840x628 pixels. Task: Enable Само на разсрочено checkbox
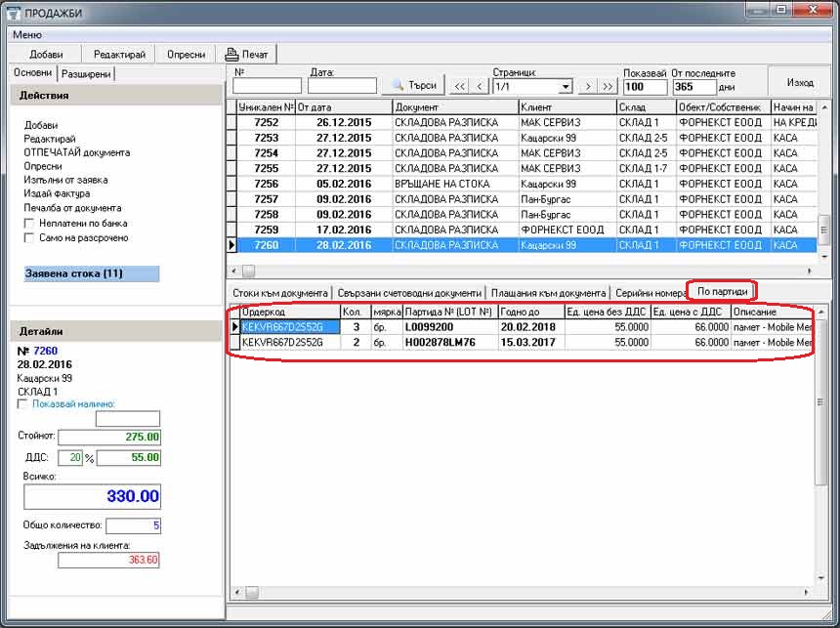[29, 238]
